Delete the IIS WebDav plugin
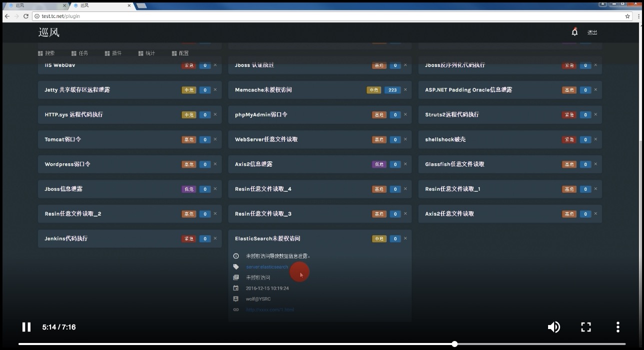644x350 pixels. click(215, 65)
